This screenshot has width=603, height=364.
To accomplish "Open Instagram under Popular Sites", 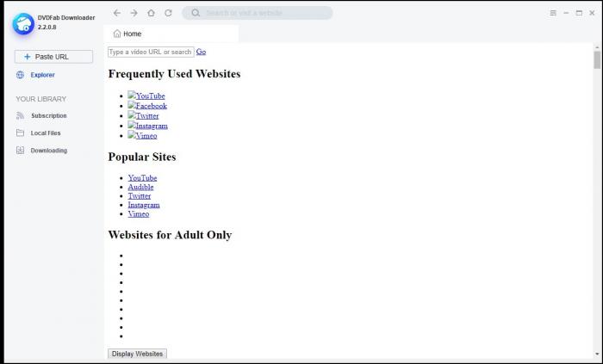I will tap(144, 205).
